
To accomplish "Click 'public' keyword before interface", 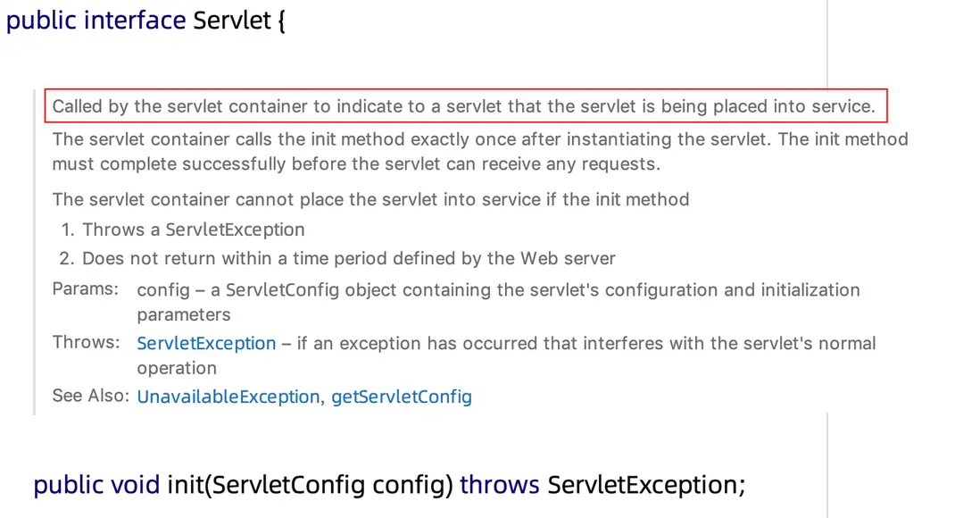I will point(41,21).
